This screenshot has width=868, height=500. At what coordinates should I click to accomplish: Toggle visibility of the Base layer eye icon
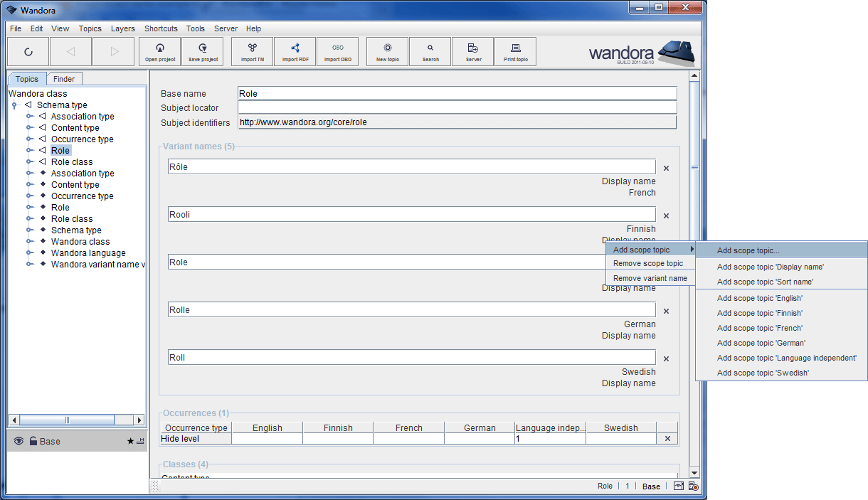[x=18, y=441]
